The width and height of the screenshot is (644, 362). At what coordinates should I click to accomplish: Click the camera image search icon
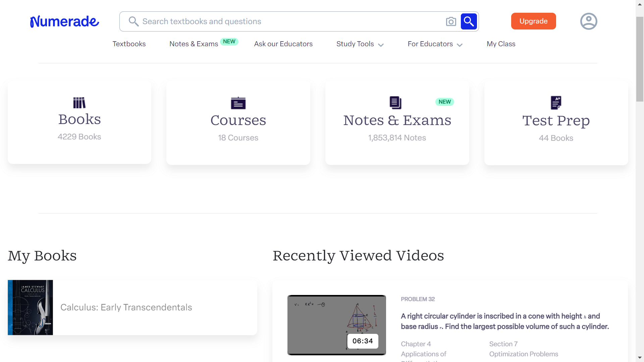click(x=451, y=21)
